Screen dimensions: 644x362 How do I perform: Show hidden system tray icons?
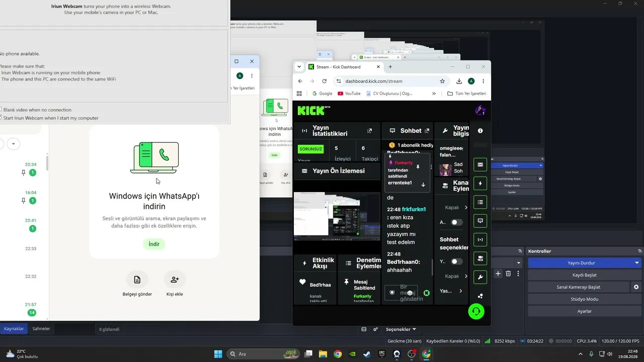coord(580,354)
